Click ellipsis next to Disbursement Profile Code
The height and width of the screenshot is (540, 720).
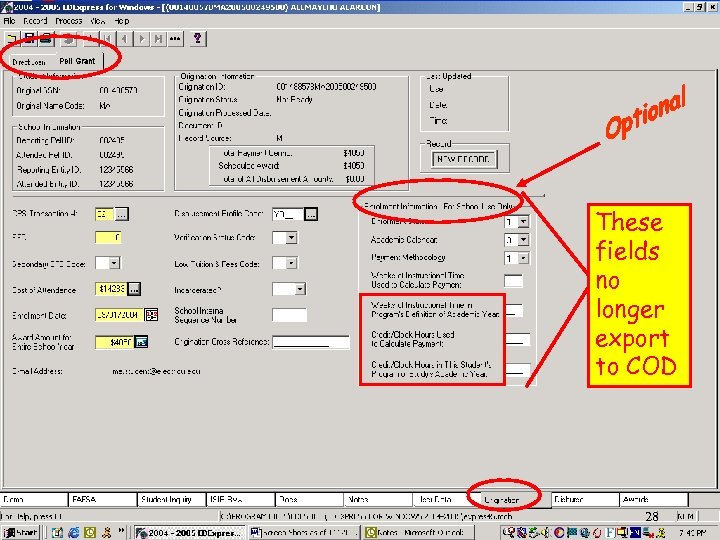tap(311, 214)
